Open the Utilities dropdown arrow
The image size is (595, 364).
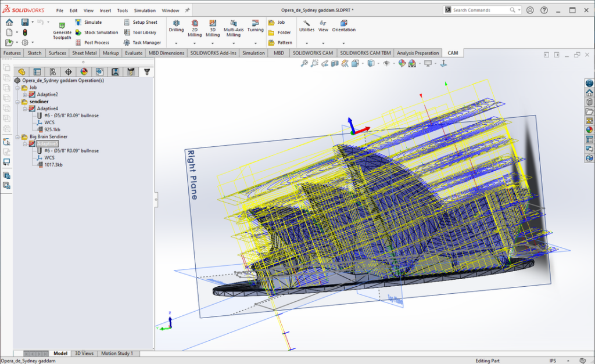307,43
